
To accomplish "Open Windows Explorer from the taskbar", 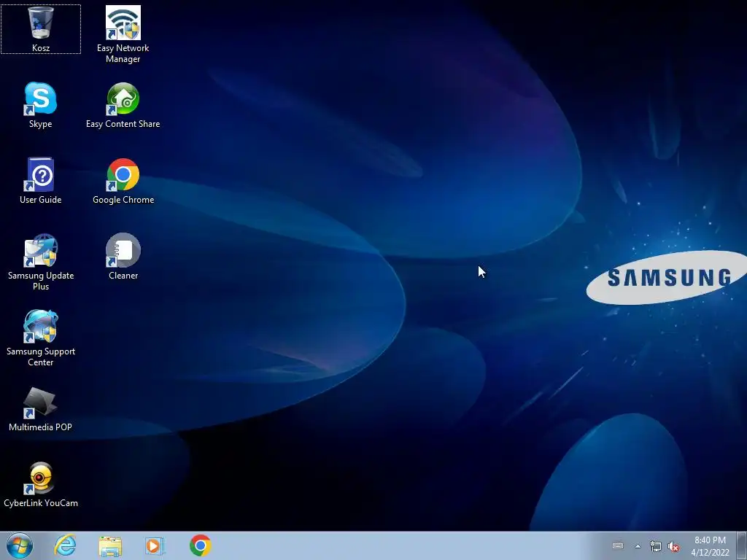I will point(110,545).
